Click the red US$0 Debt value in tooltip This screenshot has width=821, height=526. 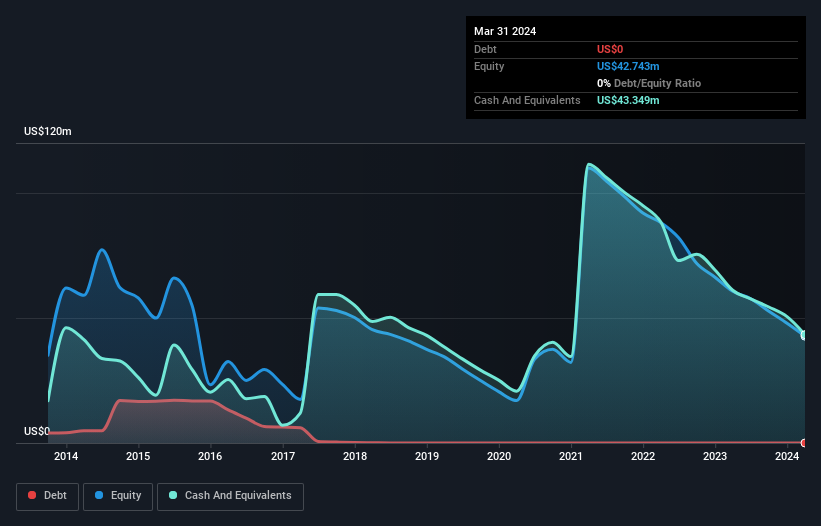click(x=610, y=49)
